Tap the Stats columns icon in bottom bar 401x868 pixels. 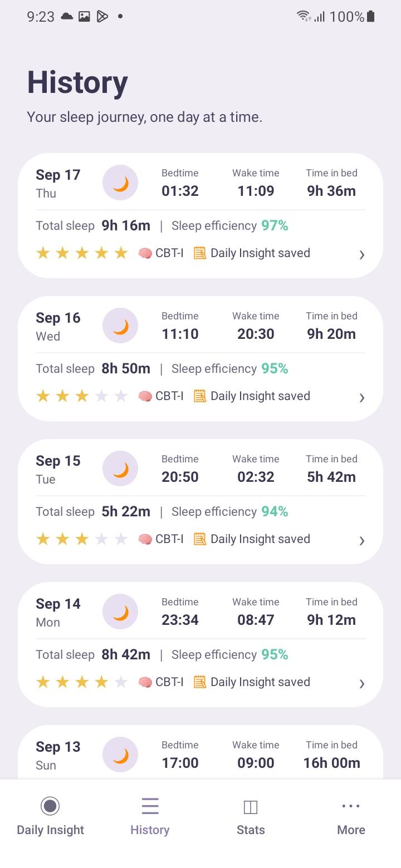click(251, 807)
